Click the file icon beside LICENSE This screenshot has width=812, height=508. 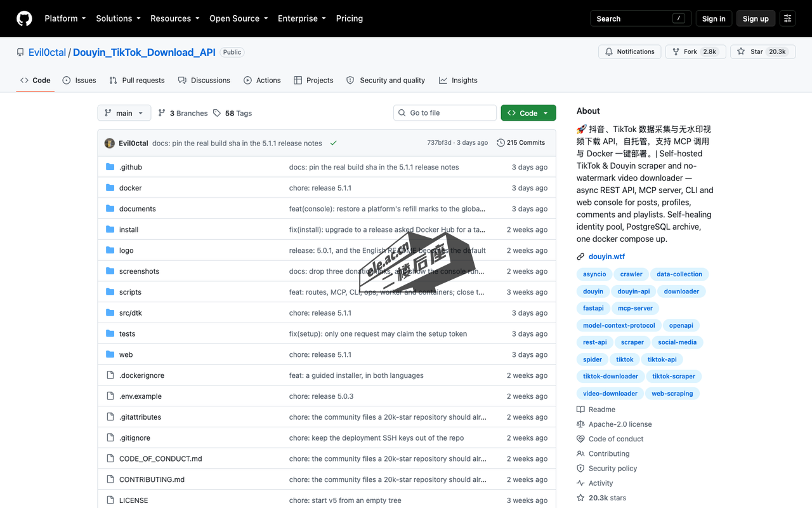(x=110, y=500)
